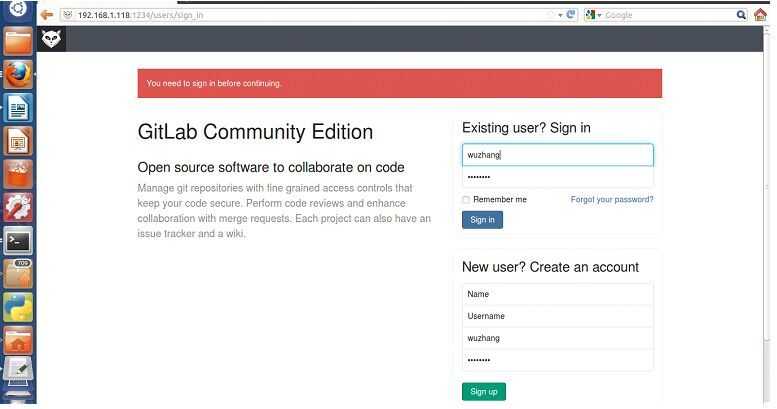Open the browser home page icon
777x409 pixels.
click(761, 15)
